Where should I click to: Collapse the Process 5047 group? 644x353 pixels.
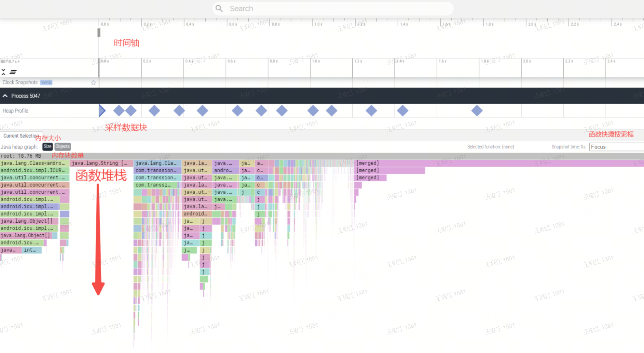(5, 96)
